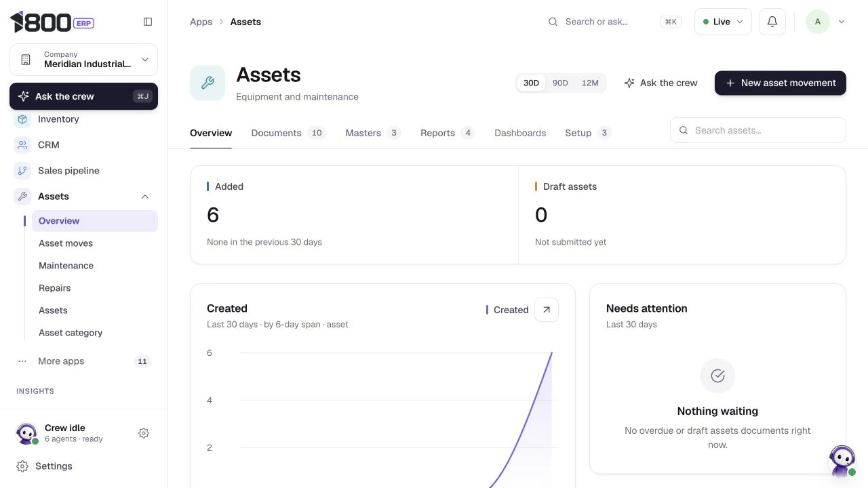This screenshot has height=488, width=868.
Task: Open the Live environment dropdown
Action: pyautogui.click(x=723, y=22)
